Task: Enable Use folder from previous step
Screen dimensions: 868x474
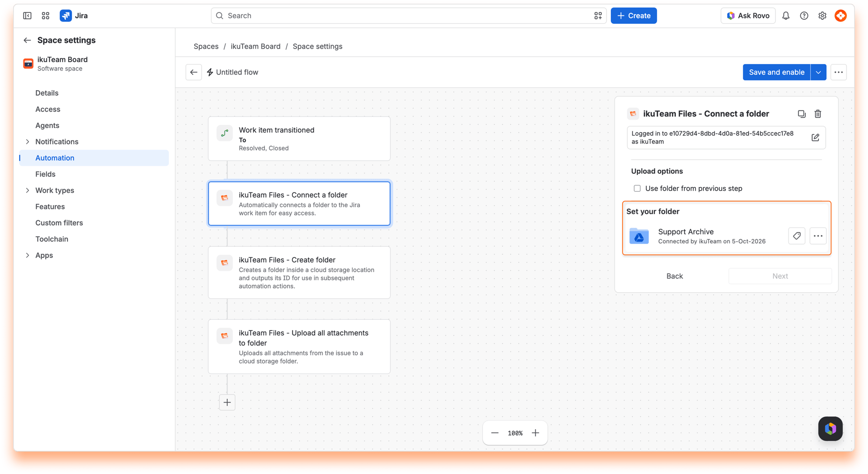Action: click(x=637, y=188)
